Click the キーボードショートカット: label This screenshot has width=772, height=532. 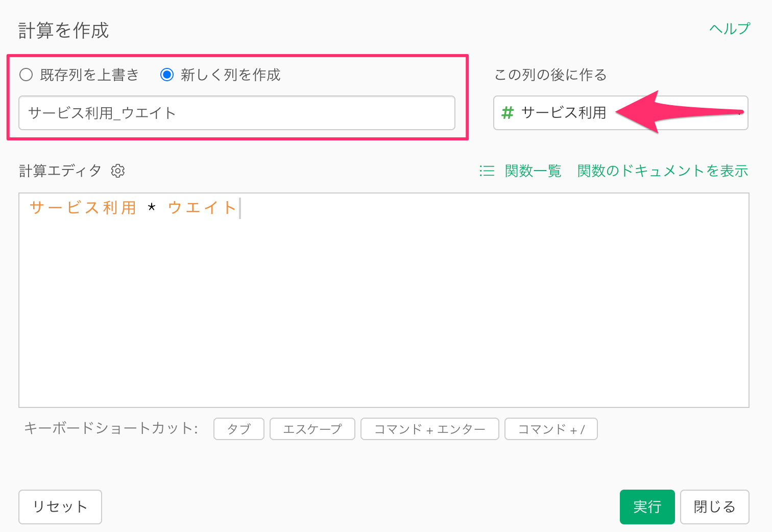pyautogui.click(x=111, y=428)
